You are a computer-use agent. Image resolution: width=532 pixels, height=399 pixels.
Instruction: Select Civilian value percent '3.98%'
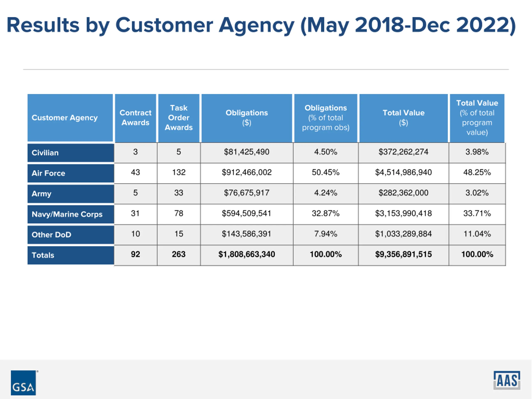click(477, 153)
